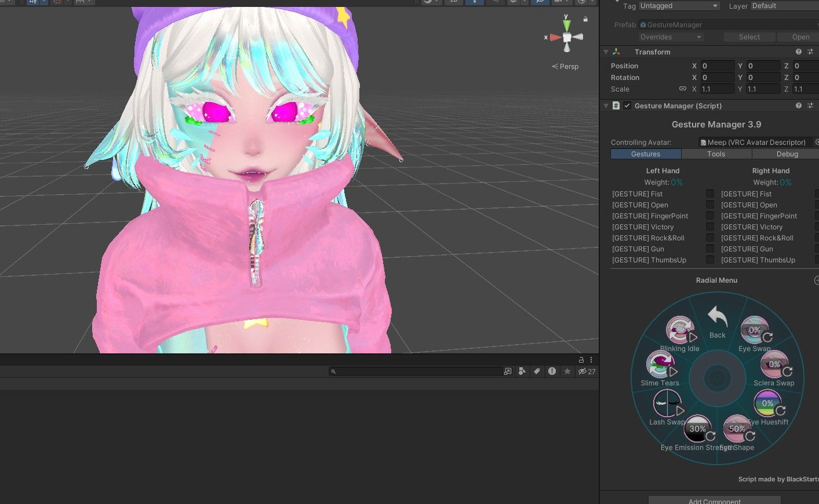Screen dimensions: 819x504
Task: Open Gesture Manager script presets icon
Action: tap(810, 105)
